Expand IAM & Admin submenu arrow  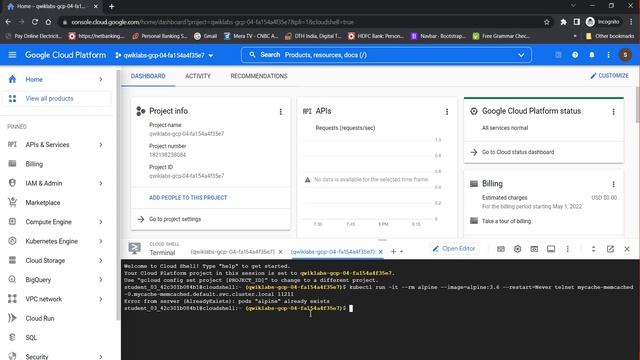100,183
